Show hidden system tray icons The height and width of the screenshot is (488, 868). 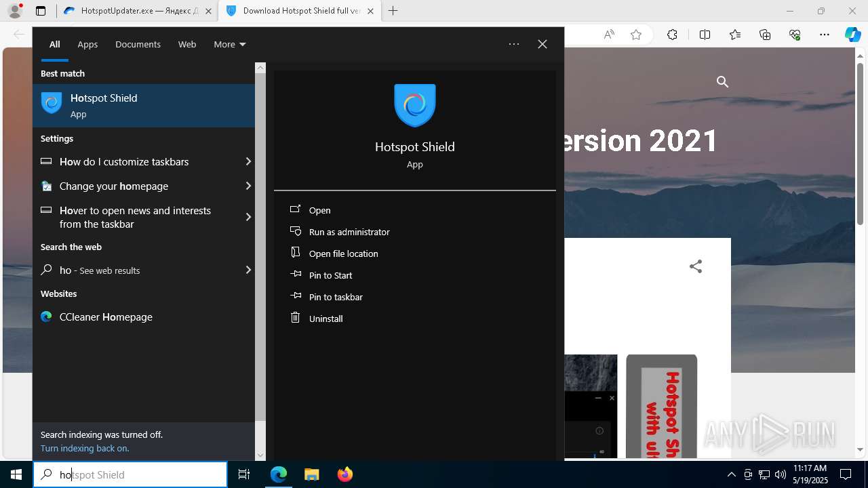pos(731,474)
